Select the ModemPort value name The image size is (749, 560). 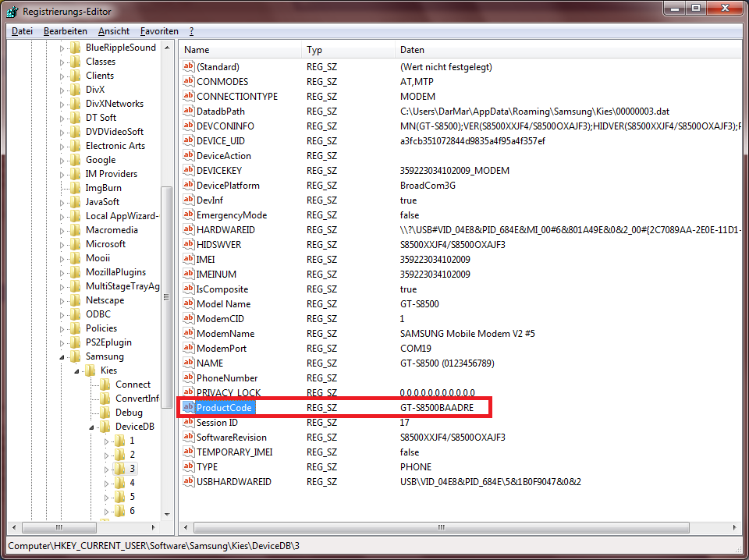(x=222, y=348)
